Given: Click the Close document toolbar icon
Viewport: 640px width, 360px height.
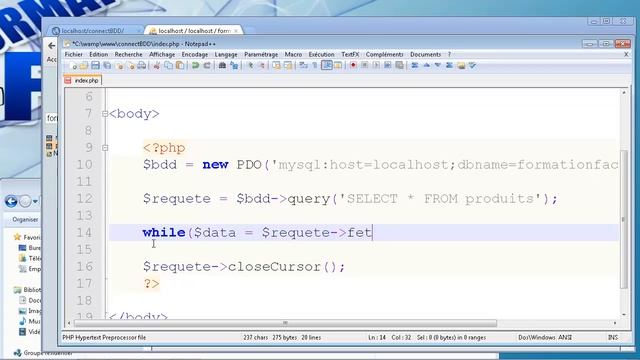Looking at the screenshot, I should (x=120, y=66).
